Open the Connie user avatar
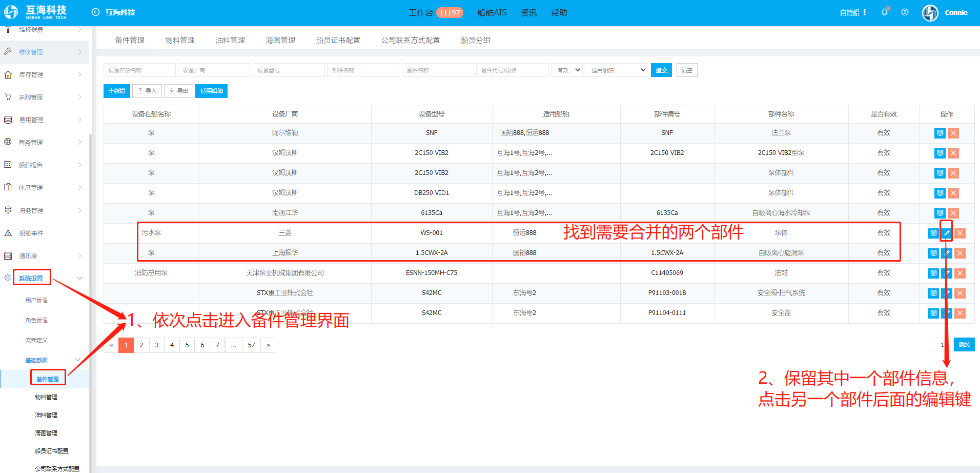980x473 pixels. 930,13
